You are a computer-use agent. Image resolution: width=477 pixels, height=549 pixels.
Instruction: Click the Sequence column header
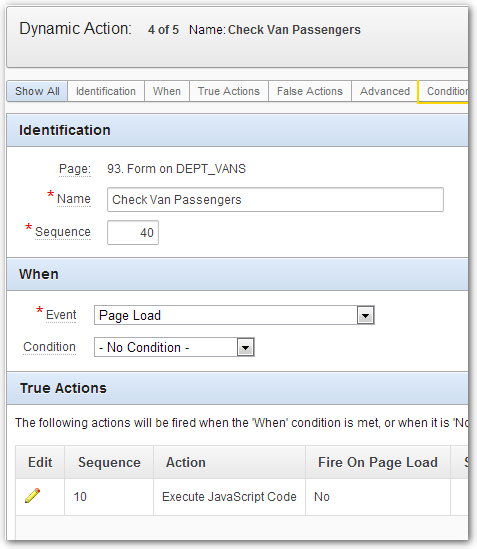point(109,462)
